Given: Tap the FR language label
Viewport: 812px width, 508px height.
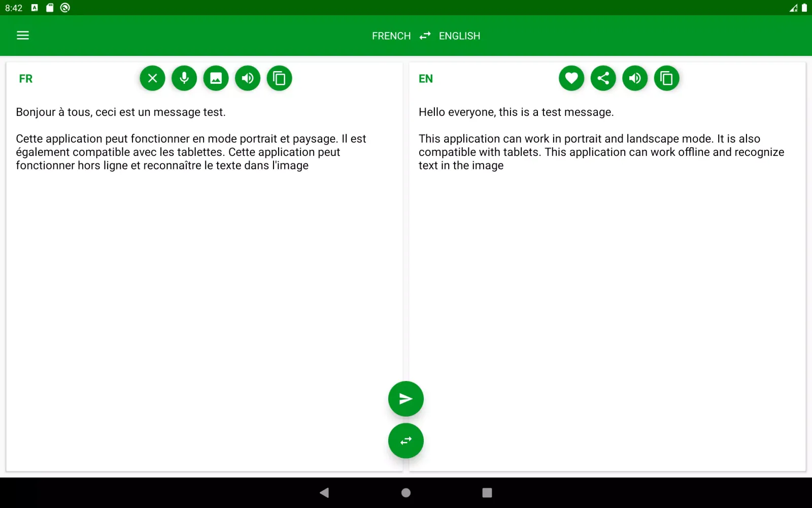Looking at the screenshot, I should (26, 79).
